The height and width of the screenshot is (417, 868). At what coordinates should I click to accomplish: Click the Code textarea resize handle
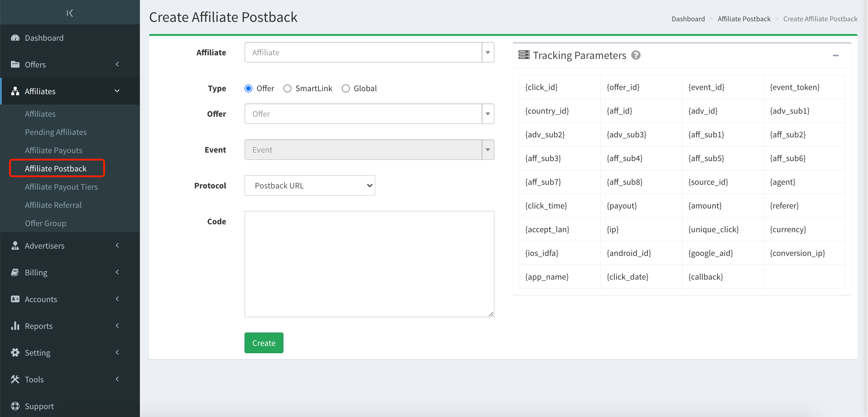(x=491, y=314)
